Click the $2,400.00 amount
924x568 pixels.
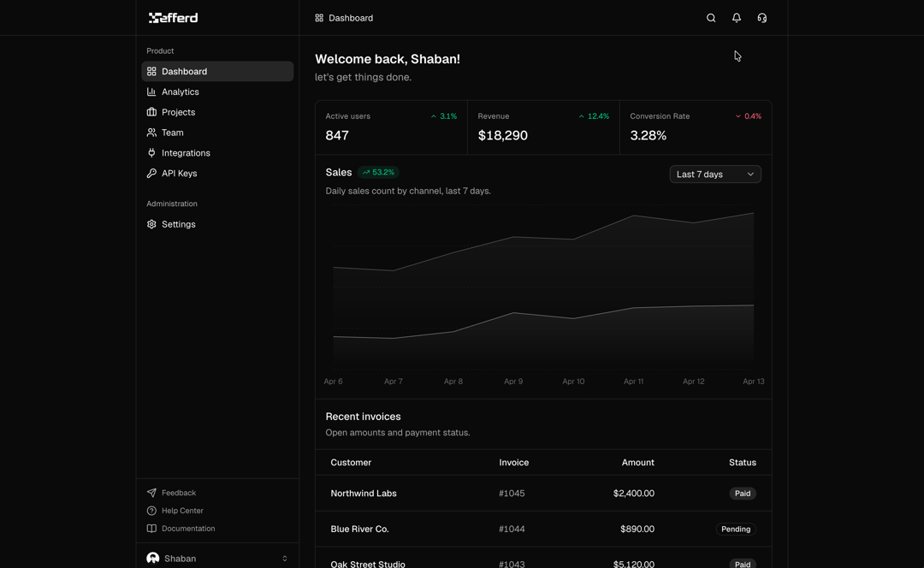coord(633,494)
